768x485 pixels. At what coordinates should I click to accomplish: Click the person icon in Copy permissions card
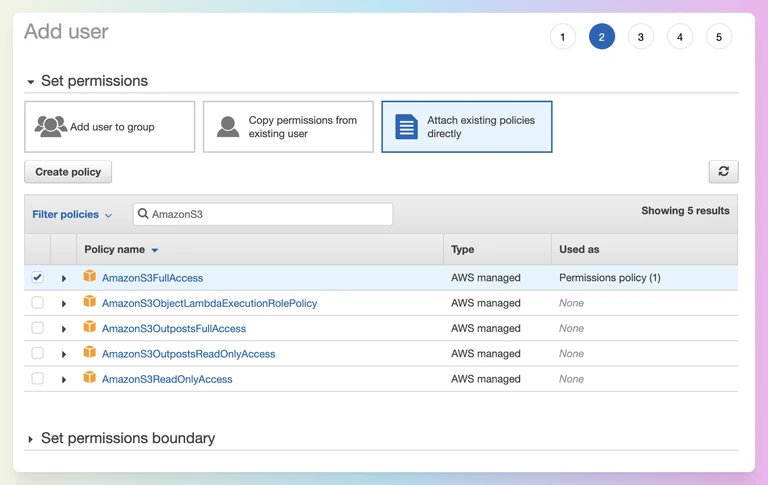pos(228,127)
